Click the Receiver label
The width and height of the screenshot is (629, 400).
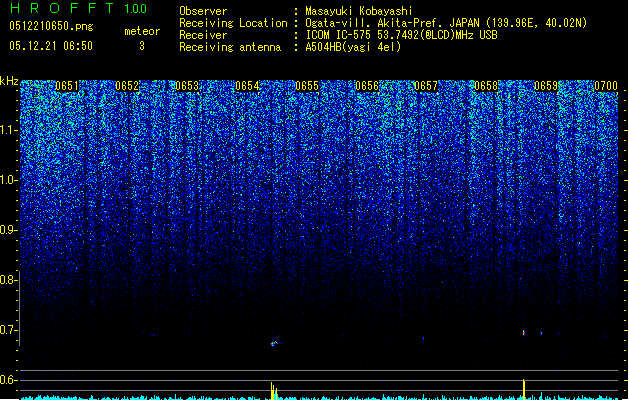click(203, 35)
